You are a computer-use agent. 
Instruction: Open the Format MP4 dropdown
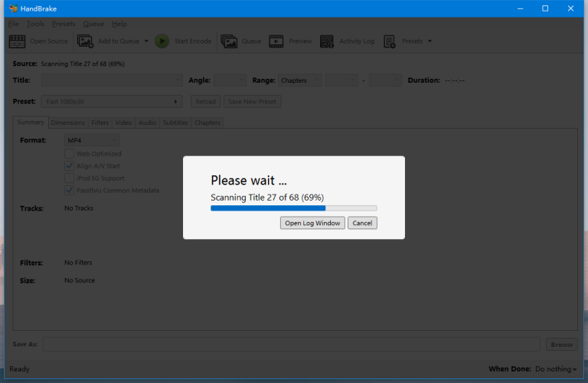click(x=92, y=140)
